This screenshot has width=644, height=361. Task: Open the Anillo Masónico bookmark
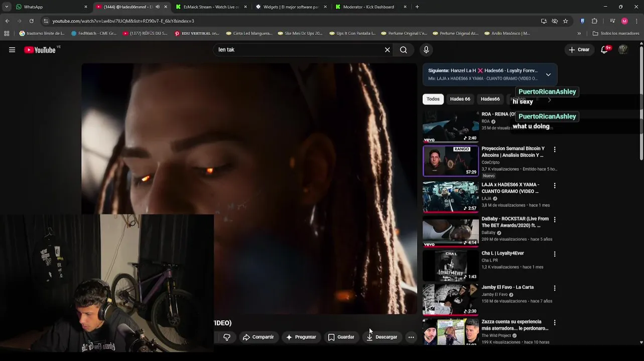click(507, 34)
